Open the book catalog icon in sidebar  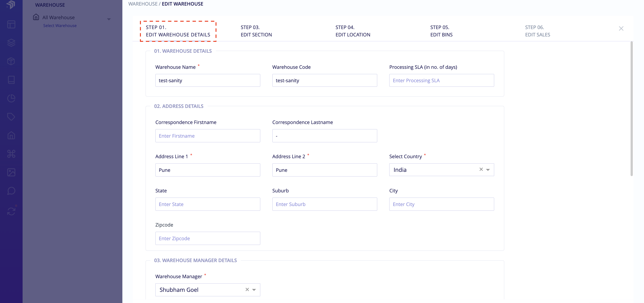(x=11, y=80)
